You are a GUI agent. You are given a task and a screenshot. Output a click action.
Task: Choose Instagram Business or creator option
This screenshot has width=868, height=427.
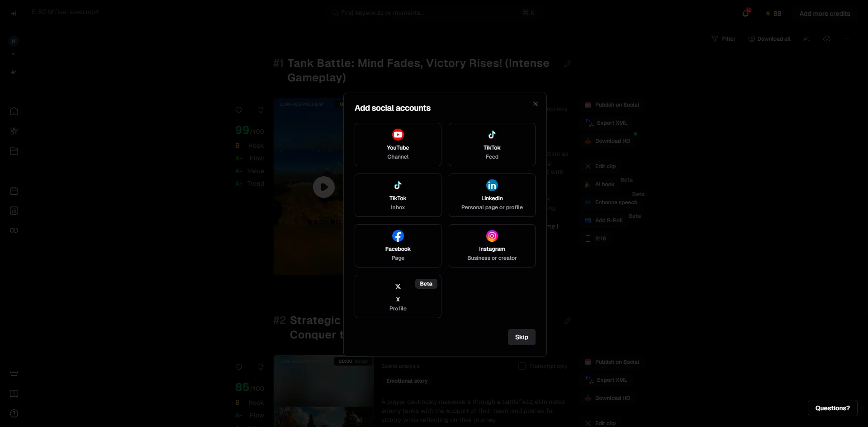click(492, 246)
